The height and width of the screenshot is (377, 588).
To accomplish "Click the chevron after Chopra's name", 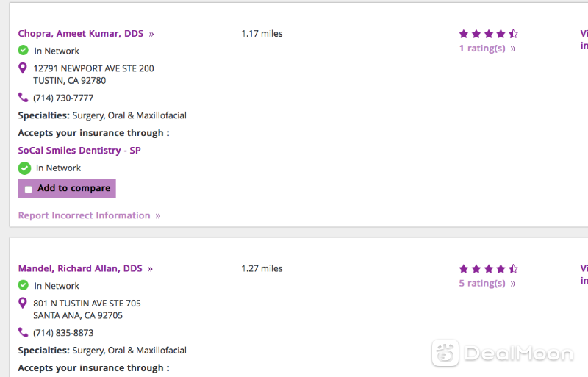I will click(151, 34).
